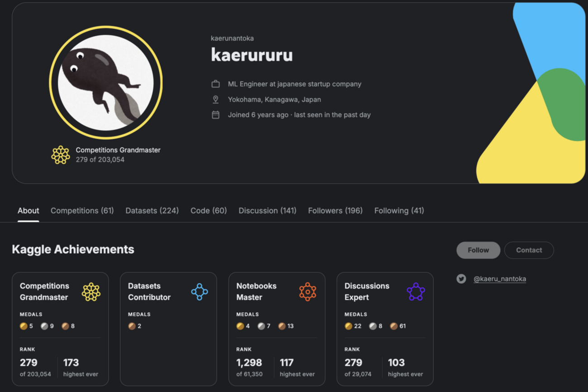Screen dimensions: 588x392
Task: Click the gold medal icon under Competitions
Action: point(24,326)
